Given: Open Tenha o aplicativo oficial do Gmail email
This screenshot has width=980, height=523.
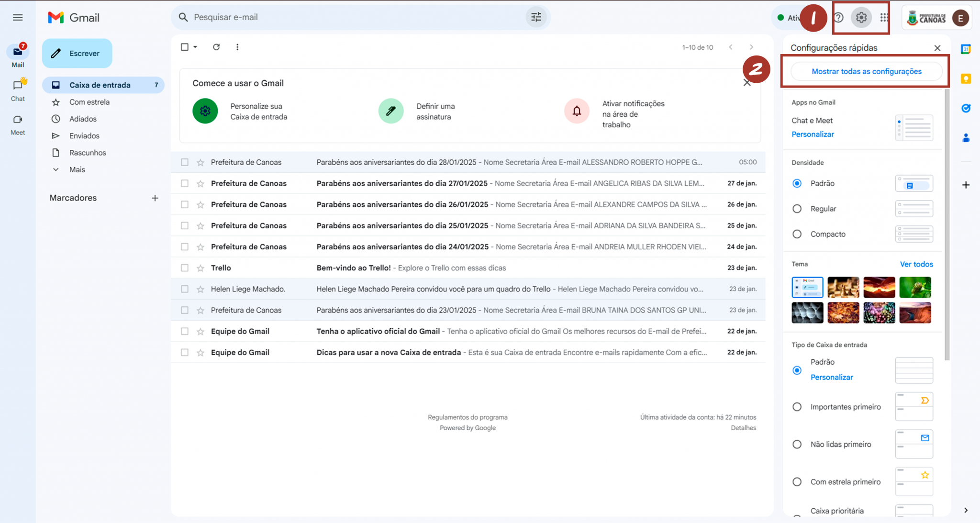Looking at the screenshot, I should pyautogui.click(x=468, y=331).
